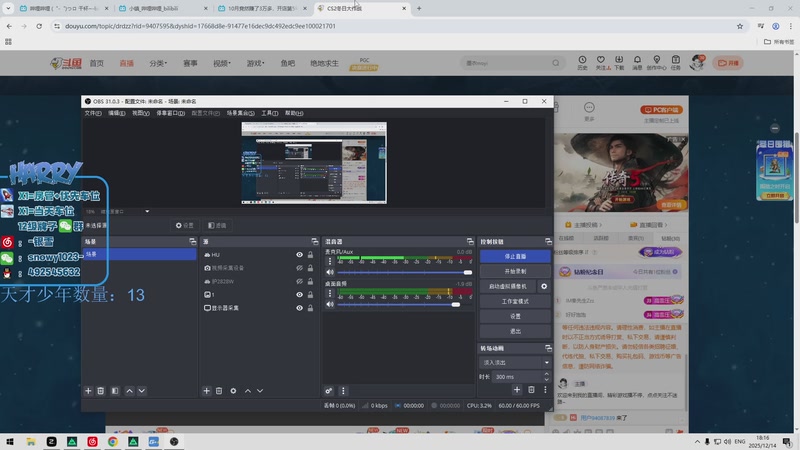This screenshot has height=450, width=800.
Task: Click the Exit button in Controls
Action: click(x=515, y=331)
